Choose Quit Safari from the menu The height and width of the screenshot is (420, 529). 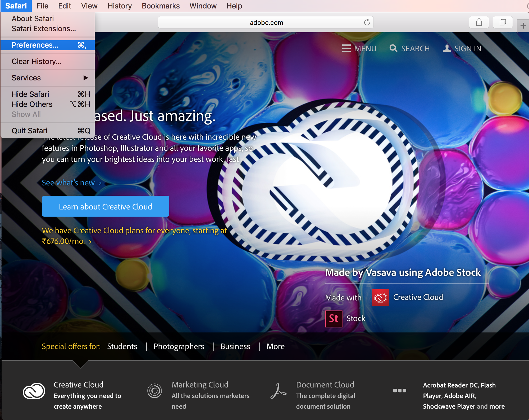(x=48, y=131)
